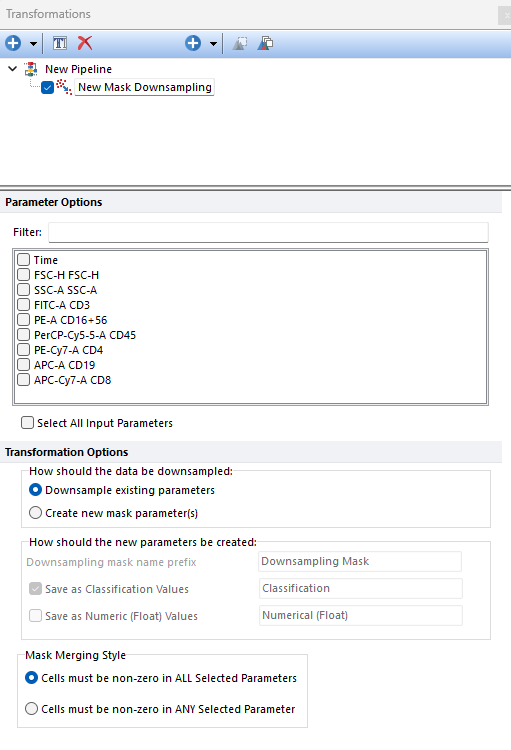Image resolution: width=511 pixels, height=750 pixels.
Task: Uncheck the New Mask Downsampling step checkbox
Action: 47,88
